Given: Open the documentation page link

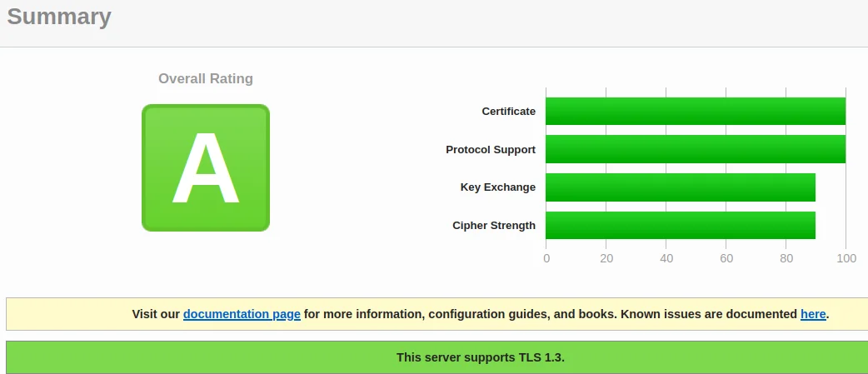Looking at the screenshot, I should point(242,314).
